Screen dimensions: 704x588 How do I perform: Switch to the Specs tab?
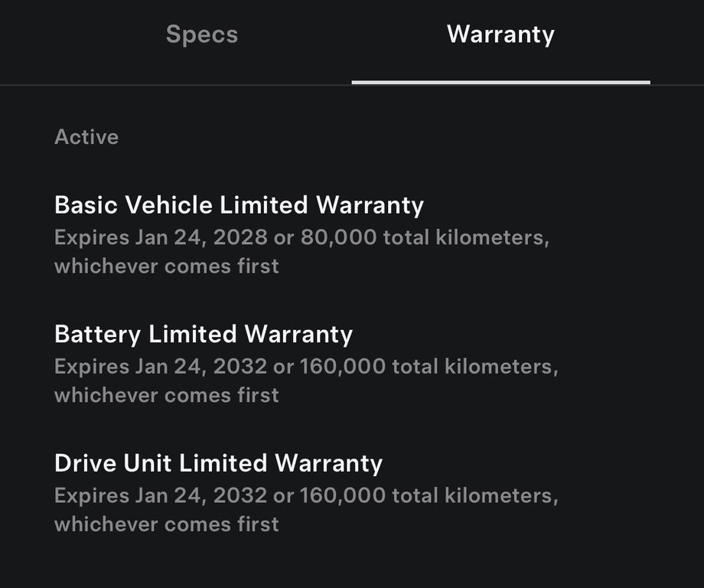pos(202,34)
